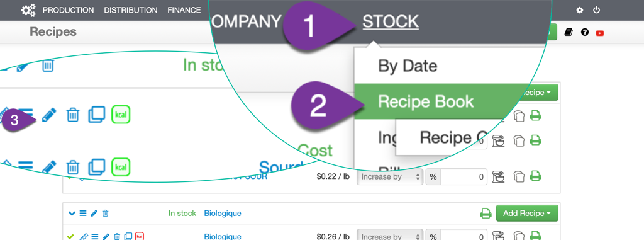Click the mixer icon in $0.22 / lb row
The height and width of the screenshot is (240, 644).
point(498,176)
